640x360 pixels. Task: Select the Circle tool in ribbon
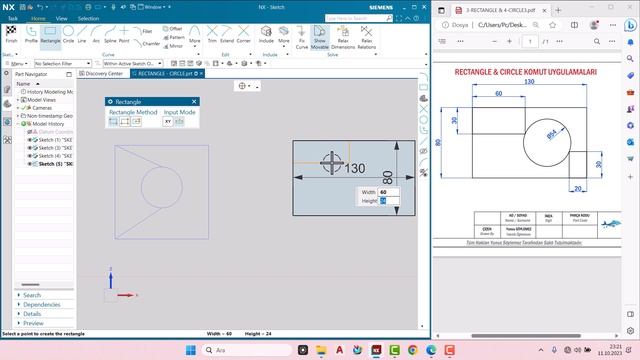click(x=69, y=34)
